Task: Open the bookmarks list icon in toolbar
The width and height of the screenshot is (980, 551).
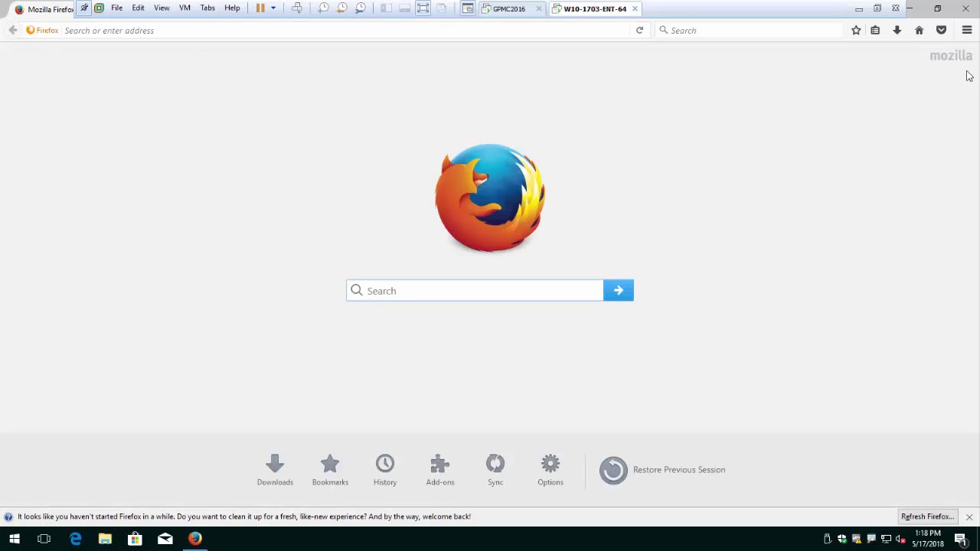Action: point(875,31)
